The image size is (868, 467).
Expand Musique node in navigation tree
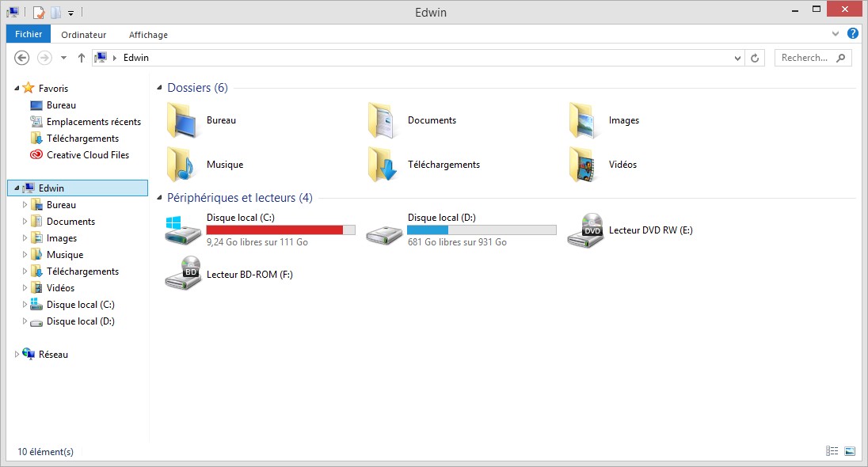click(x=25, y=255)
